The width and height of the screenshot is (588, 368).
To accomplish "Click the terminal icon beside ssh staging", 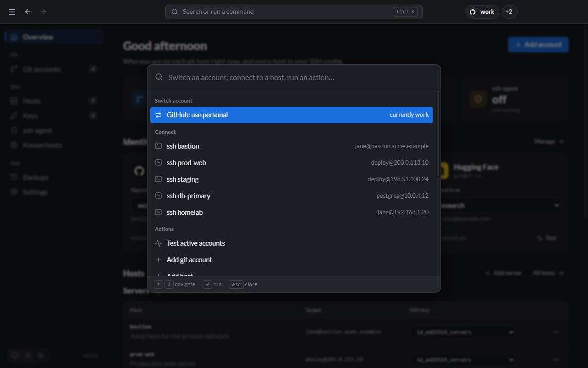I will pyautogui.click(x=158, y=179).
